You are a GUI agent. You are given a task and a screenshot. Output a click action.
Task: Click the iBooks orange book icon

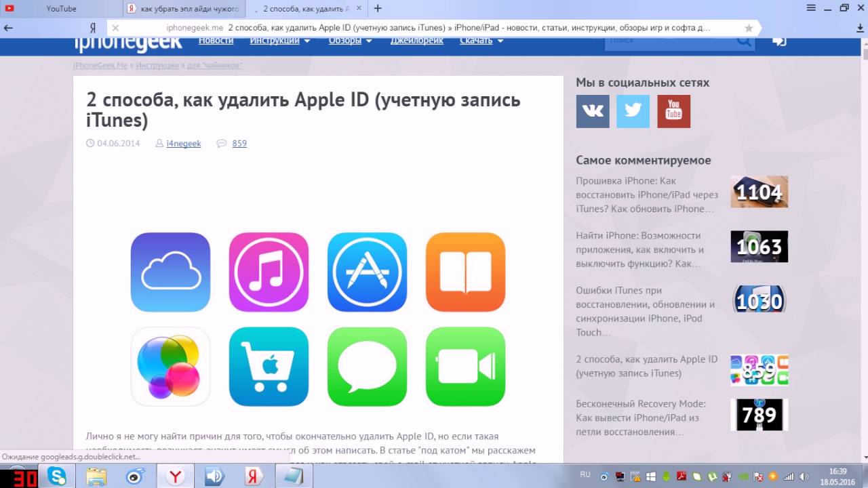[x=465, y=272]
